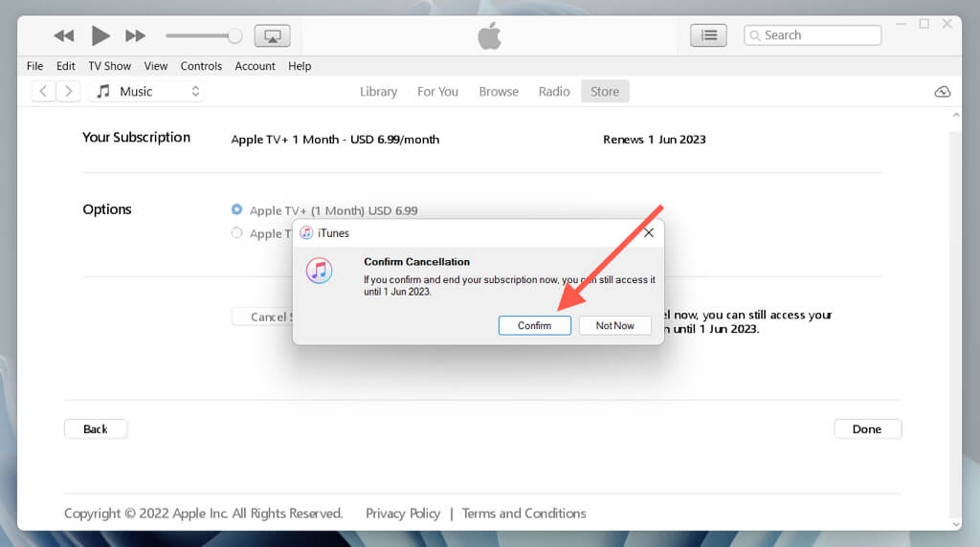Click 'Apple TV+ 1 Month - USD 6.99/month' text
The image size is (980, 547).
(x=335, y=140)
